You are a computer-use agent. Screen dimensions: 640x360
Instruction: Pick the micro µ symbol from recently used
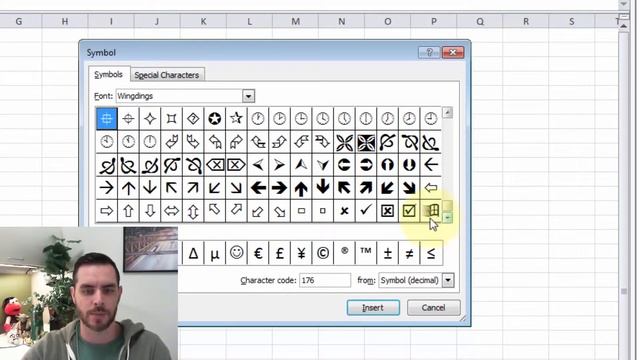click(215, 253)
